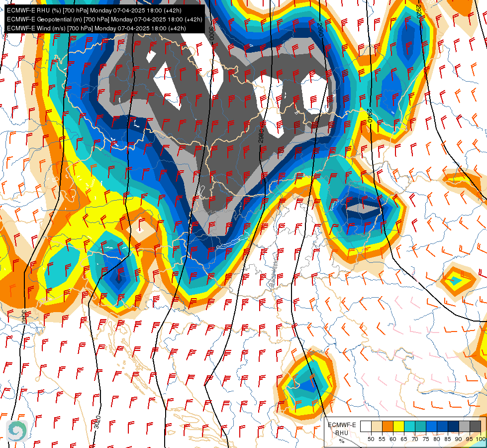Click the dark gray 95-100 legend swatch
Image resolution: width=487 pixels, height=448 pixels.
point(475,427)
